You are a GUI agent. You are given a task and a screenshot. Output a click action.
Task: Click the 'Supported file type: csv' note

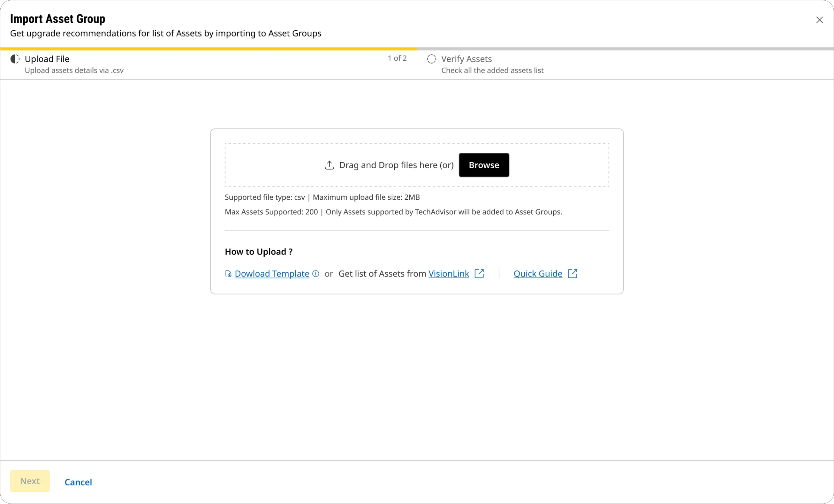pyautogui.click(x=264, y=197)
